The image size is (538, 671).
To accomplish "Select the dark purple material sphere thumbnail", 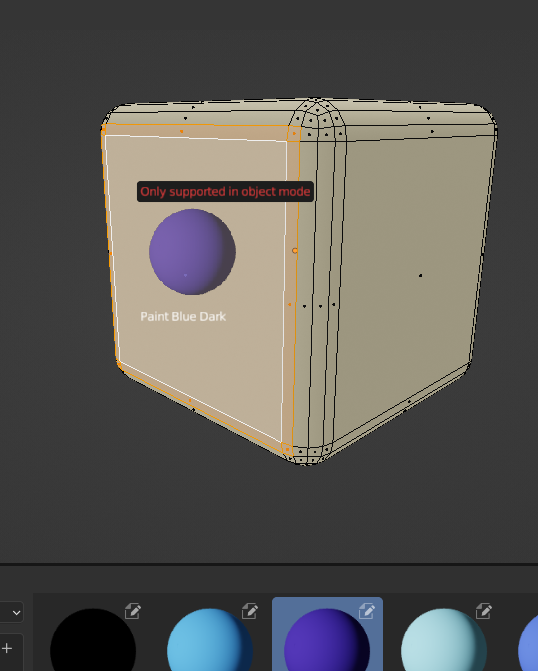I will coord(327,640).
